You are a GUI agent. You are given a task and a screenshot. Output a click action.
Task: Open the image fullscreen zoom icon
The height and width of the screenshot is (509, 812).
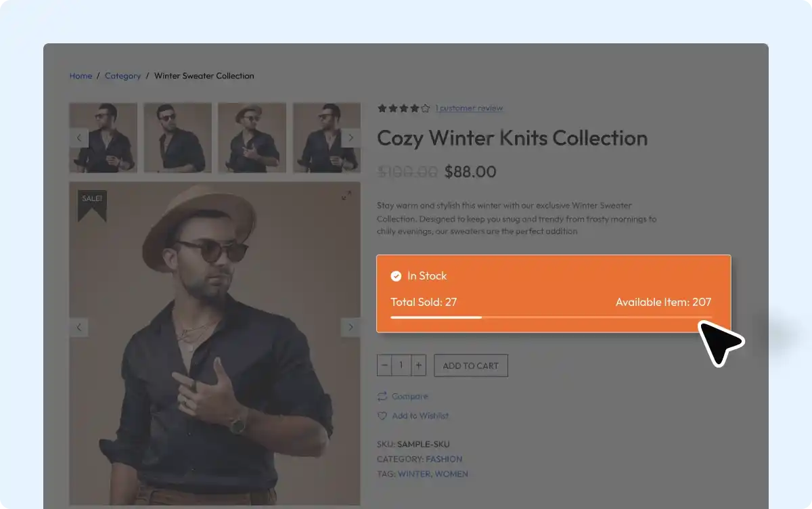[x=346, y=196]
